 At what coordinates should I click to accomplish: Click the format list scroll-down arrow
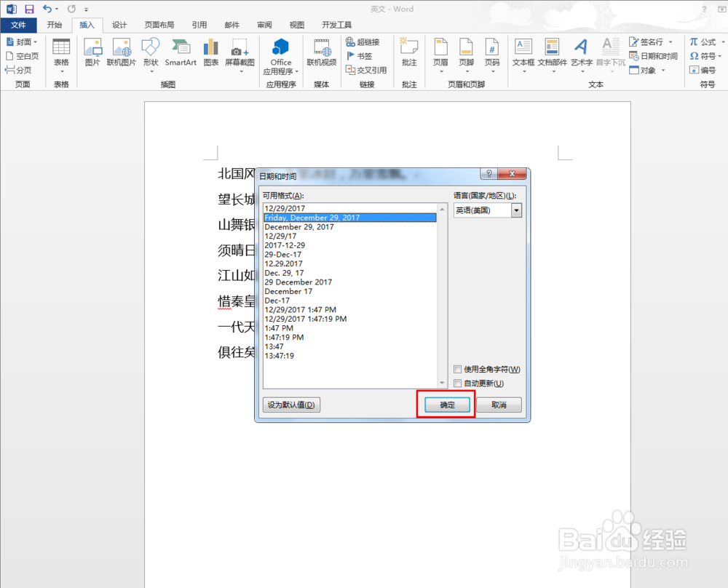442,383
